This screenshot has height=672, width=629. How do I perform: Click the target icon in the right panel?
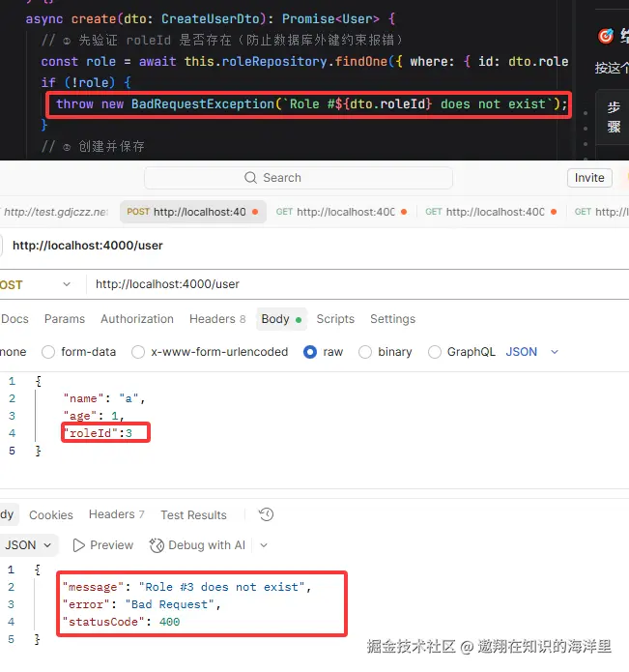606,36
